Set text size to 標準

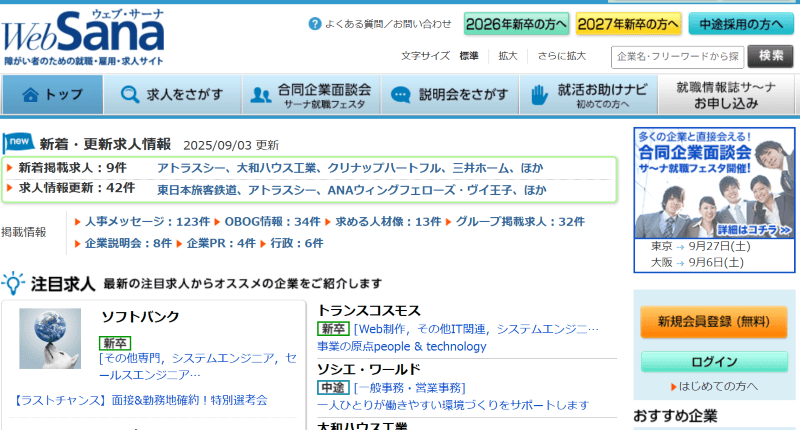[468, 56]
